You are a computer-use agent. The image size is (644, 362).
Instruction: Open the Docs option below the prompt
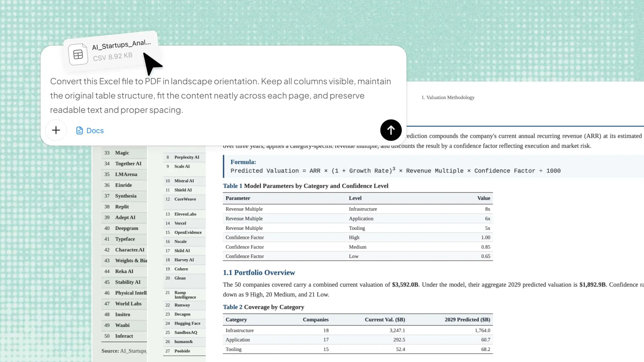coord(90,131)
